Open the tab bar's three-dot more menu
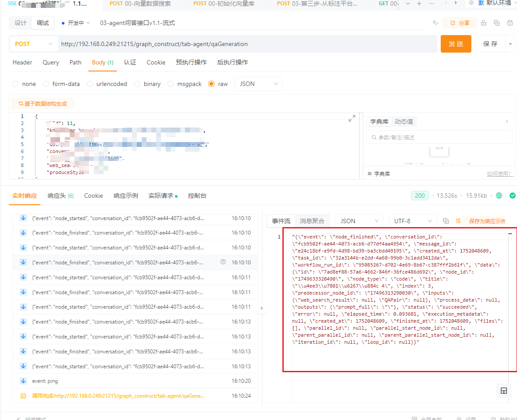 (431, 4)
